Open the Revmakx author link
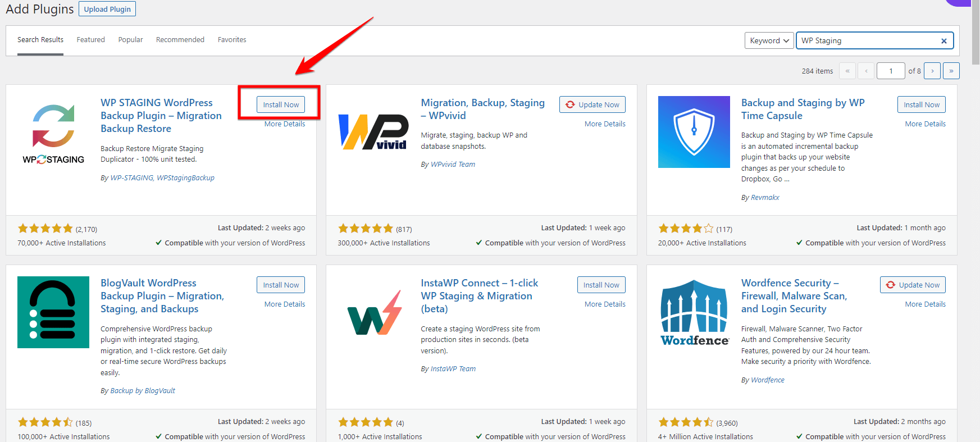 pyautogui.click(x=765, y=198)
